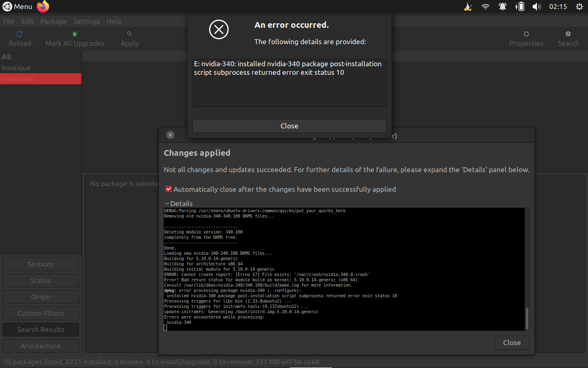
Task: Collapse the Details expander
Action: 167,203
